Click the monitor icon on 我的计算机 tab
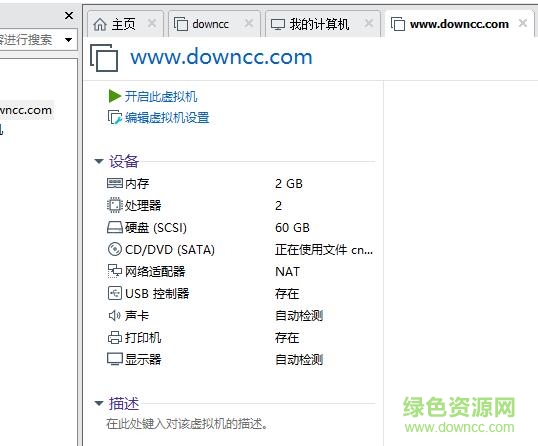The image size is (538, 446). coord(278,24)
